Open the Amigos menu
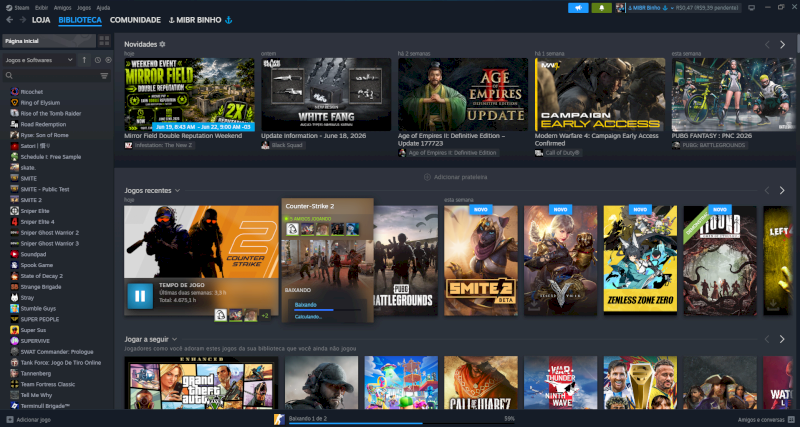The height and width of the screenshot is (427, 800). tap(63, 8)
